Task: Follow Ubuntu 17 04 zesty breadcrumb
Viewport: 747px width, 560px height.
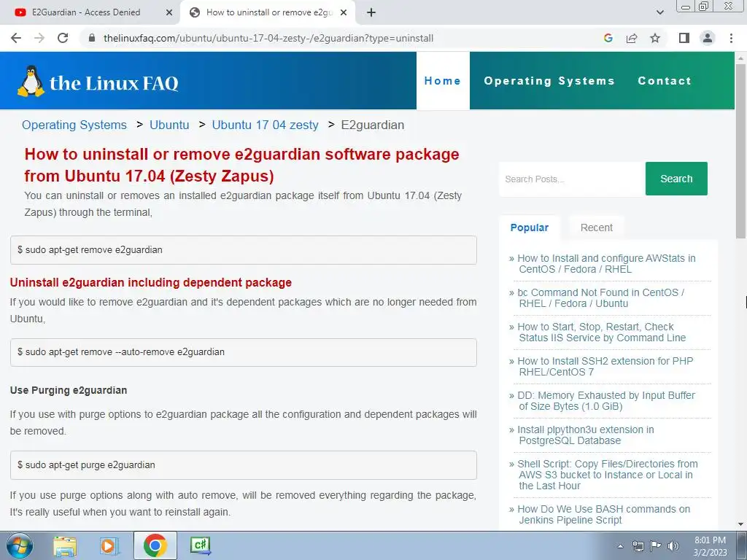Action: coord(265,125)
